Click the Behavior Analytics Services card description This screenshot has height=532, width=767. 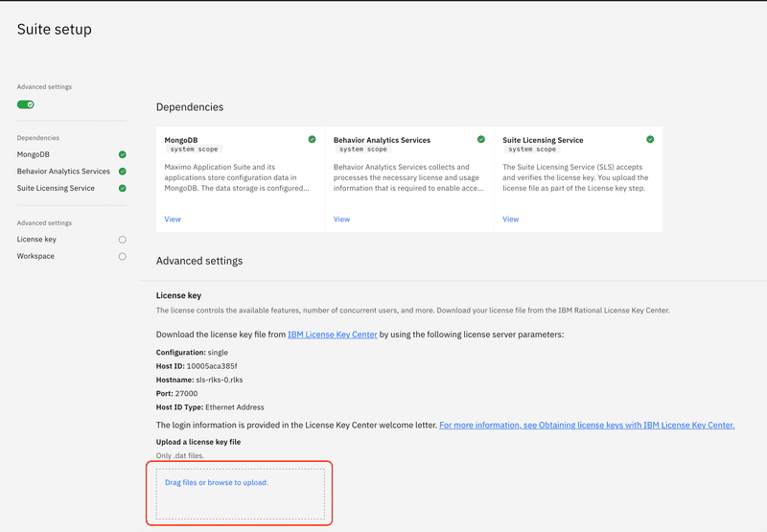[408, 177]
